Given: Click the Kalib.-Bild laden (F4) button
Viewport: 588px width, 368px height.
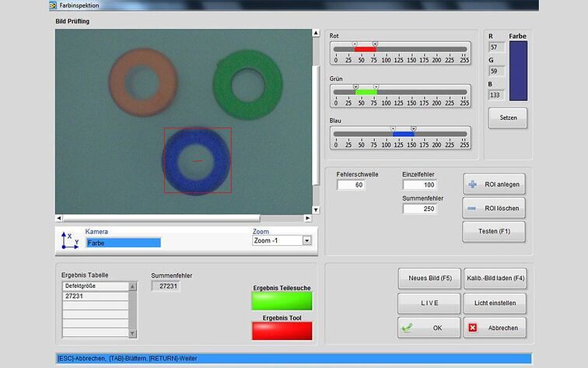Looking at the screenshot, I should tap(495, 278).
